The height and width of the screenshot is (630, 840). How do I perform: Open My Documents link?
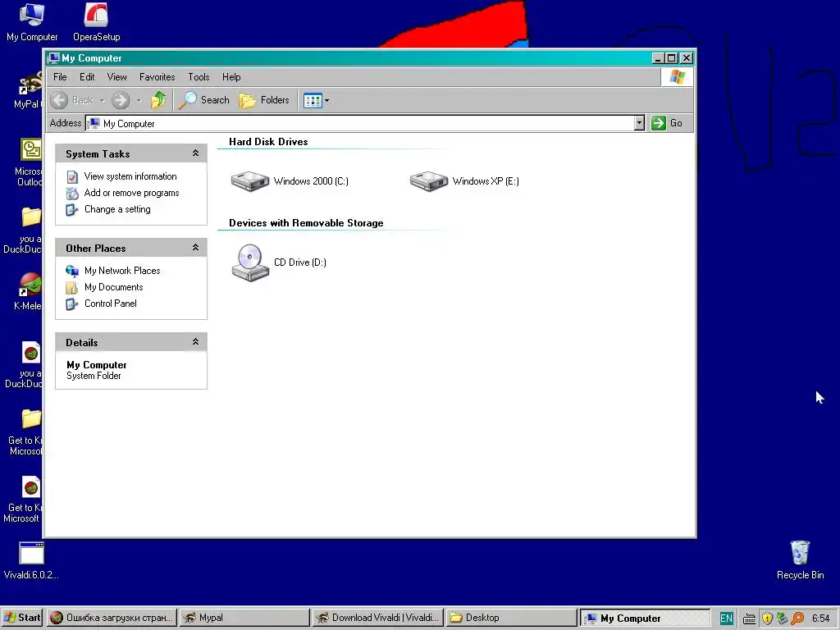pyautogui.click(x=113, y=287)
